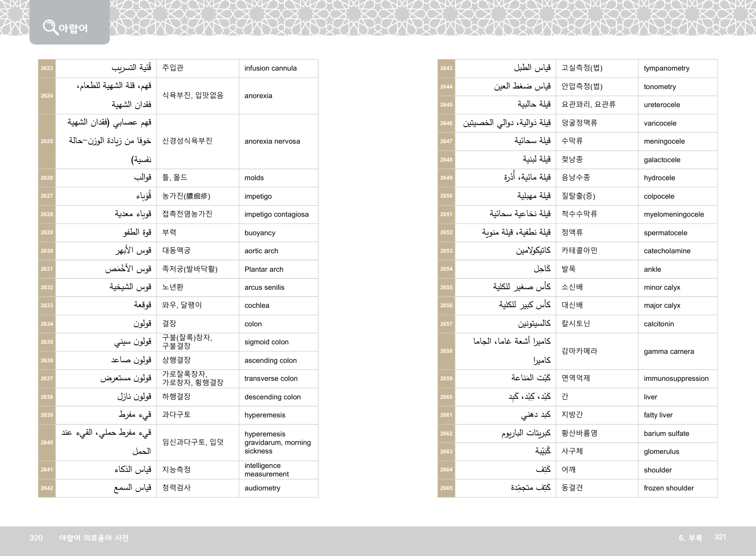The height and width of the screenshot is (556, 756).
Task: Click the 'gamma camera' cell
Action: point(668,352)
